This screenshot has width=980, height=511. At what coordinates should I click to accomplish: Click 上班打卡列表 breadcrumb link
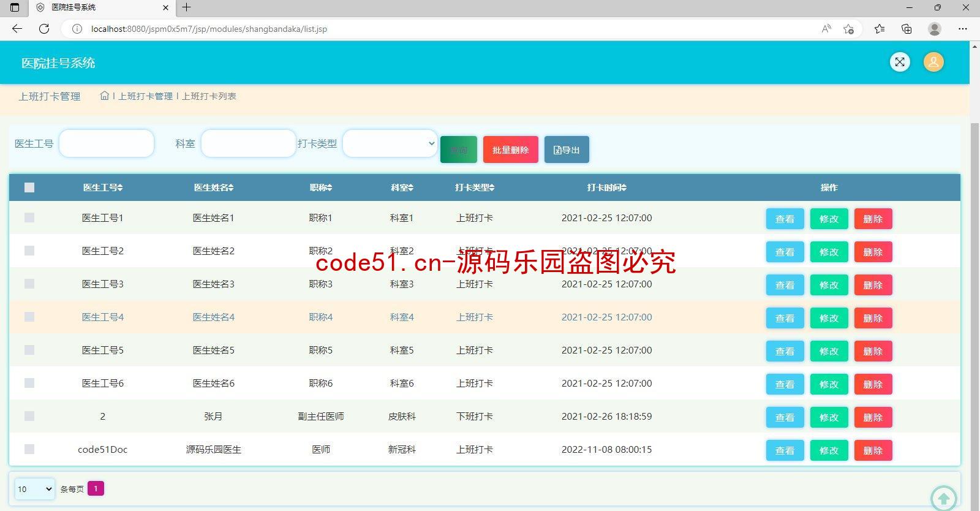click(209, 96)
